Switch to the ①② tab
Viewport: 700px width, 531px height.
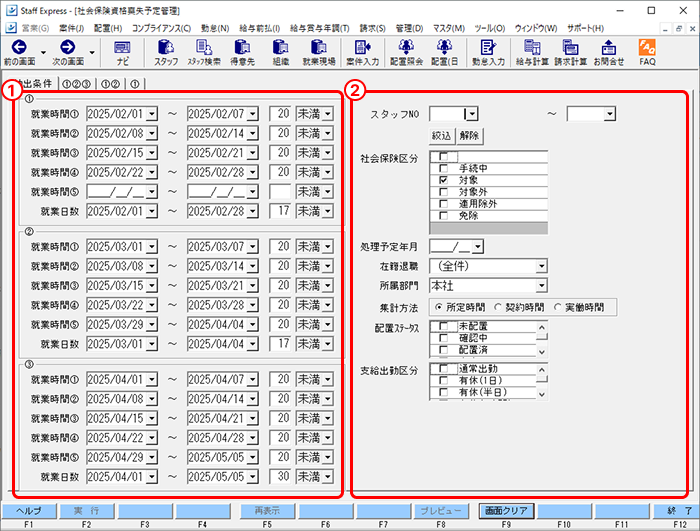(x=110, y=84)
